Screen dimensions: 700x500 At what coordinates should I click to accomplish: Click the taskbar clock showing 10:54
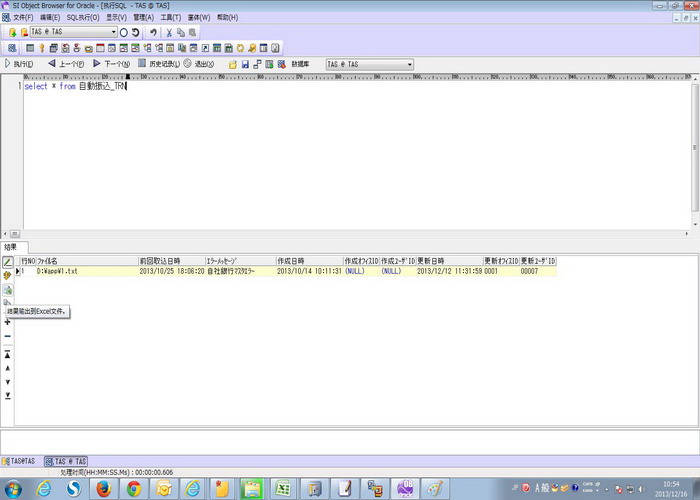pyautogui.click(x=671, y=489)
